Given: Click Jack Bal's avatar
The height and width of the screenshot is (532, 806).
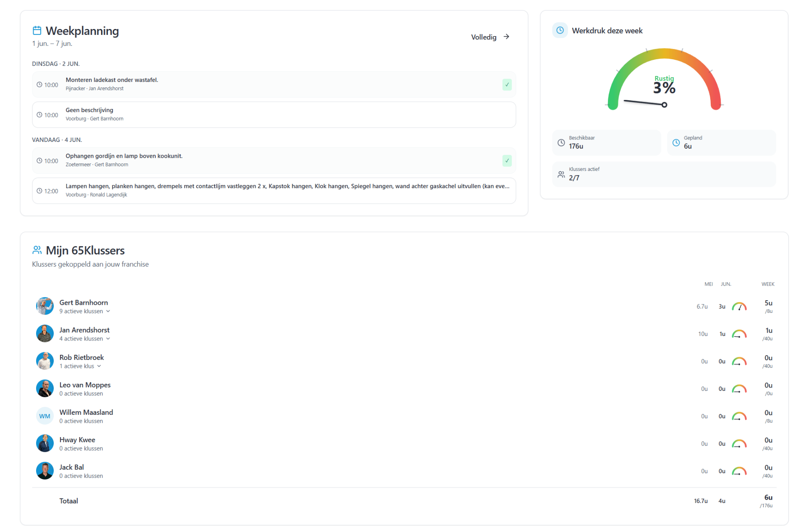Looking at the screenshot, I should coord(45,471).
